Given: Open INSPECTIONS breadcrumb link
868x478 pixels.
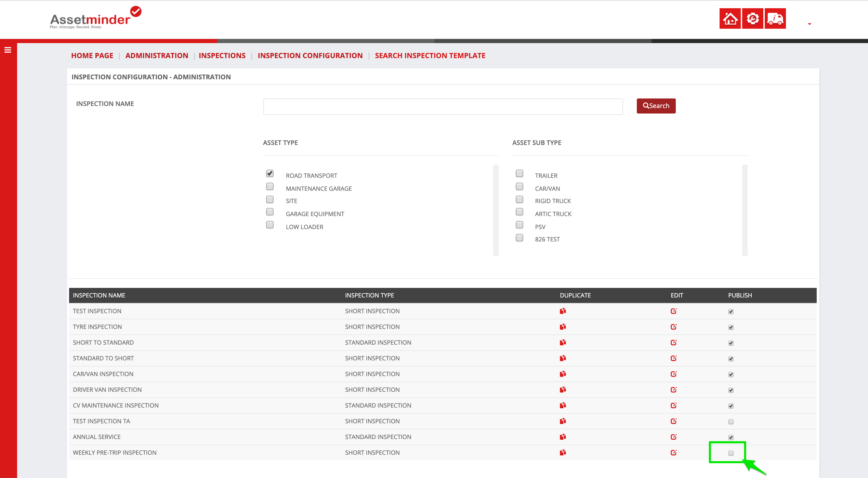Looking at the screenshot, I should (222, 55).
